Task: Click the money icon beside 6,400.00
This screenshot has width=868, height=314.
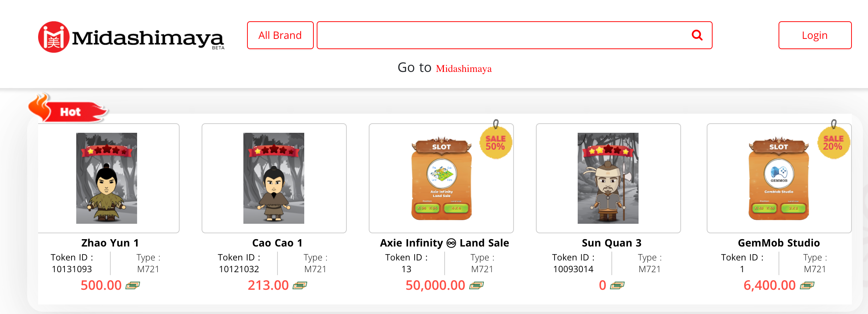Action: [807, 285]
